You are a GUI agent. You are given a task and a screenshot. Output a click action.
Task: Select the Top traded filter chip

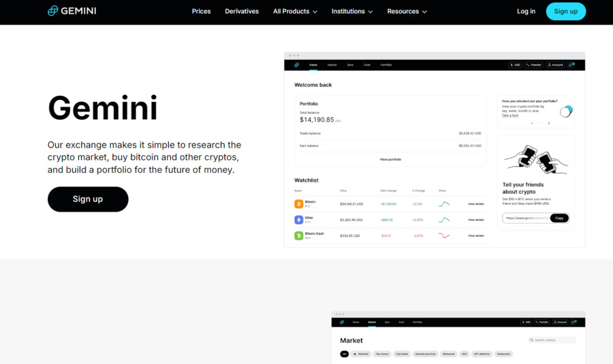[402, 354]
